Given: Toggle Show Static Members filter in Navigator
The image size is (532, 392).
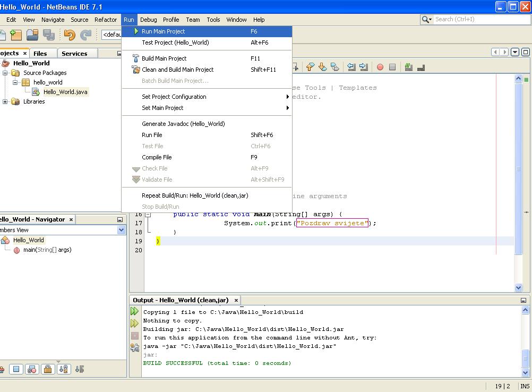Looking at the screenshot, I should coord(32,369).
